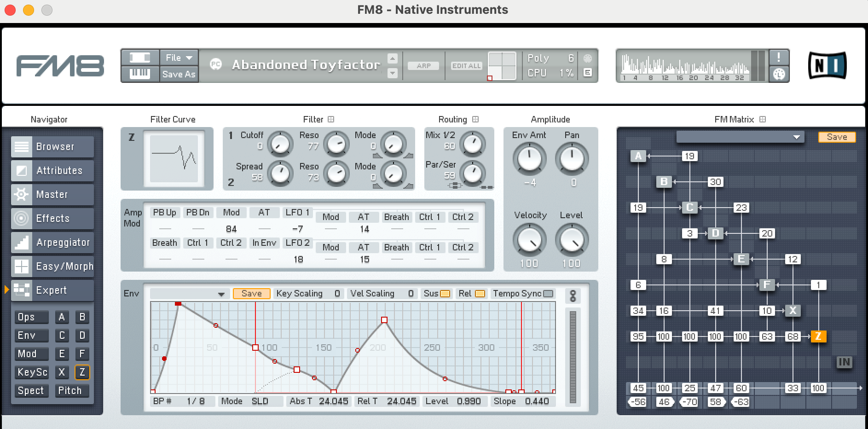
Task: Open the Env tab in Expert section
Action: pyautogui.click(x=31, y=336)
